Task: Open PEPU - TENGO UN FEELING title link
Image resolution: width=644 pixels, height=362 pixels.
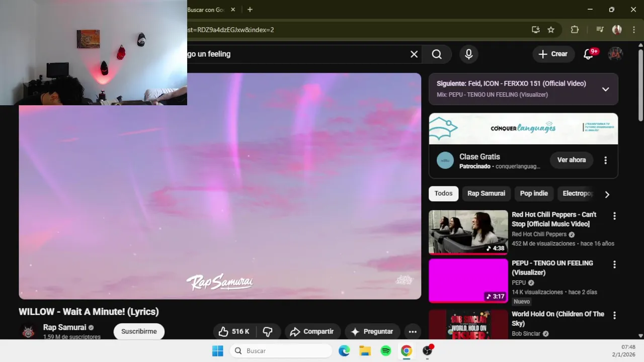Action: [x=552, y=267]
